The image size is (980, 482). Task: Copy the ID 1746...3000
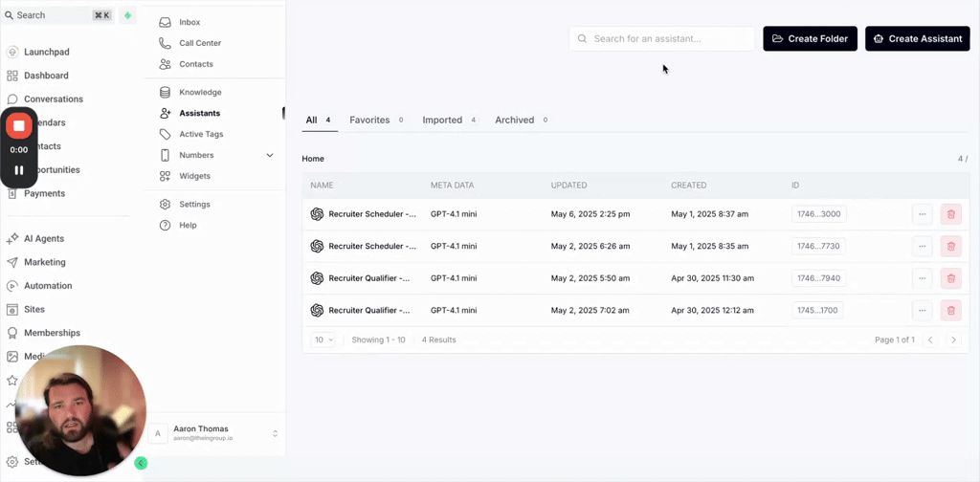819,214
